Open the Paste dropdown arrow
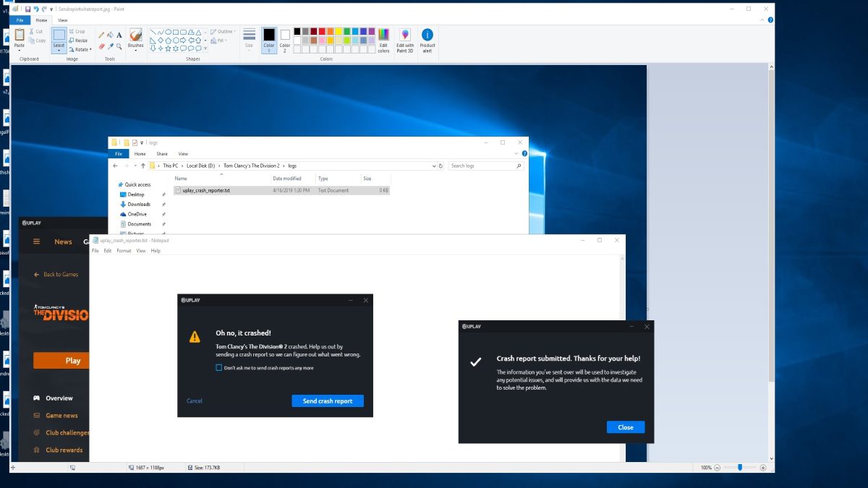 [x=20, y=51]
